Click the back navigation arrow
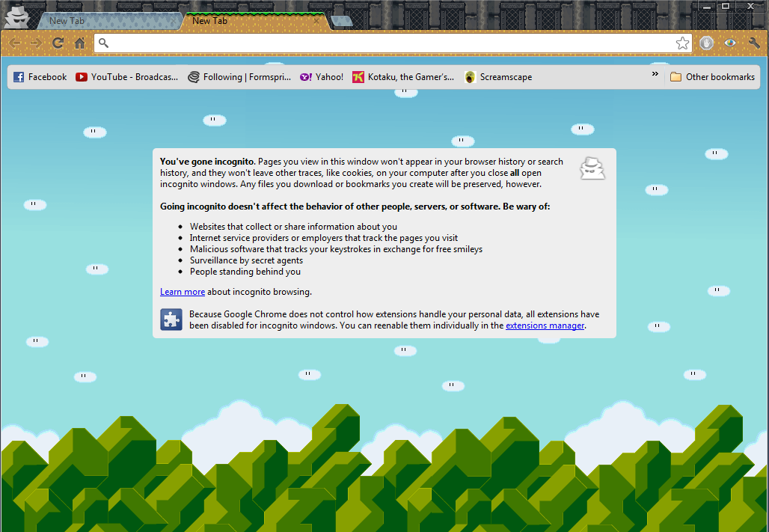 pyautogui.click(x=15, y=43)
